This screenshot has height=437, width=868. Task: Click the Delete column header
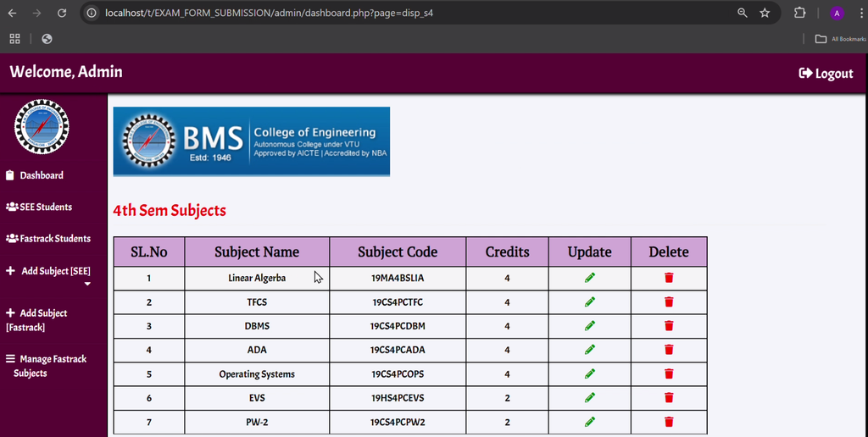point(669,252)
